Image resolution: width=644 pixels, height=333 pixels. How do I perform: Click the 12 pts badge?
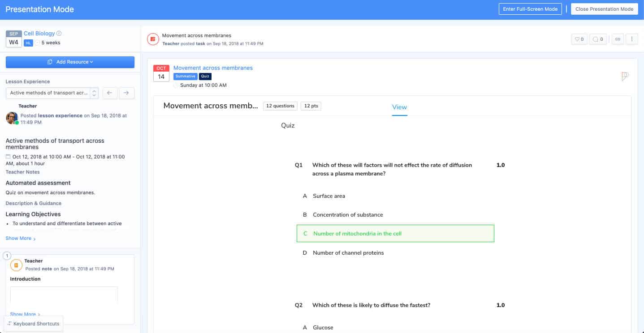[311, 106]
